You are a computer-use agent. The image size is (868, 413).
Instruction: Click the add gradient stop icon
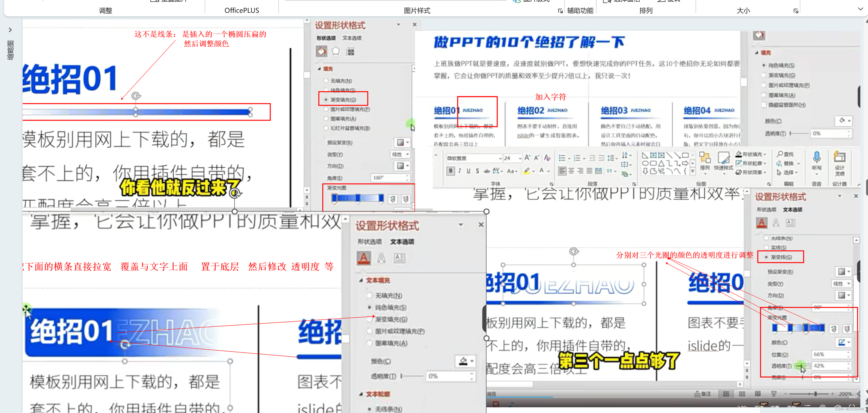click(393, 199)
